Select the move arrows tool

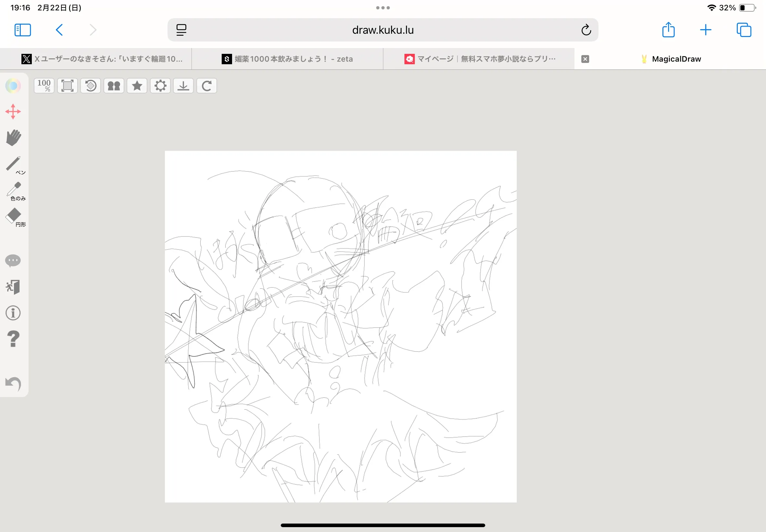[13, 111]
